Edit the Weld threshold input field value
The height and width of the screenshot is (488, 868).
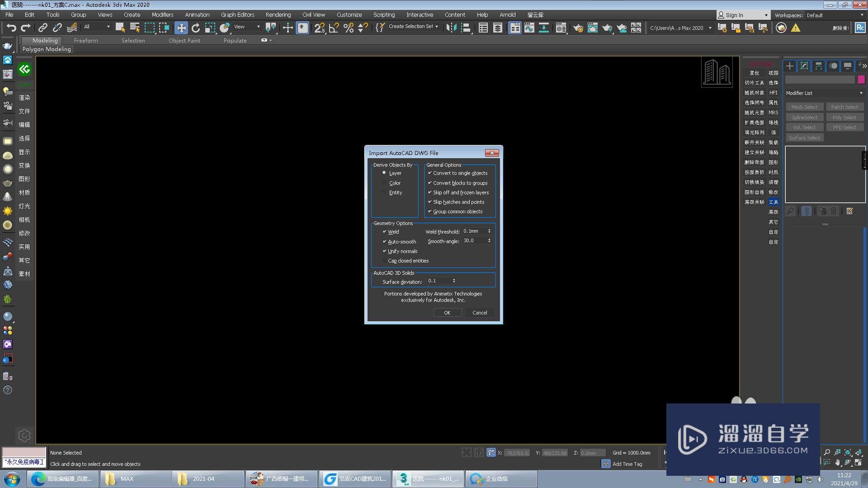pos(474,231)
